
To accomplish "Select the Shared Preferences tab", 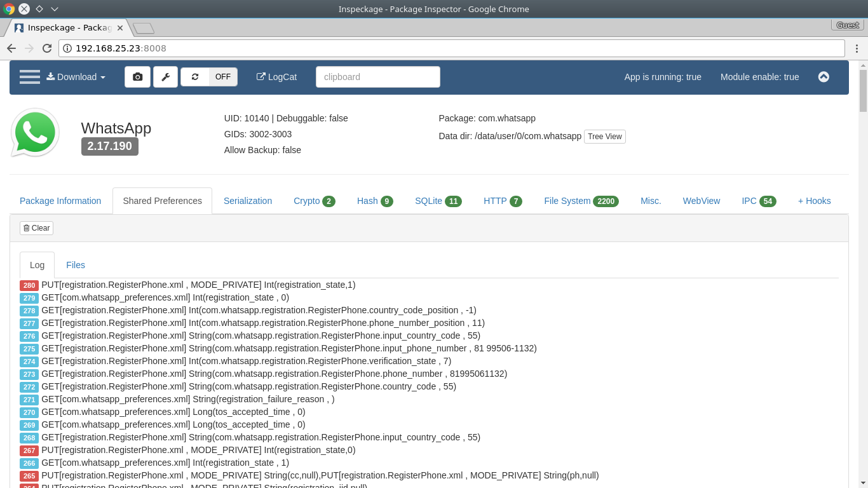I will pyautogui.click(x=162, y=201).
